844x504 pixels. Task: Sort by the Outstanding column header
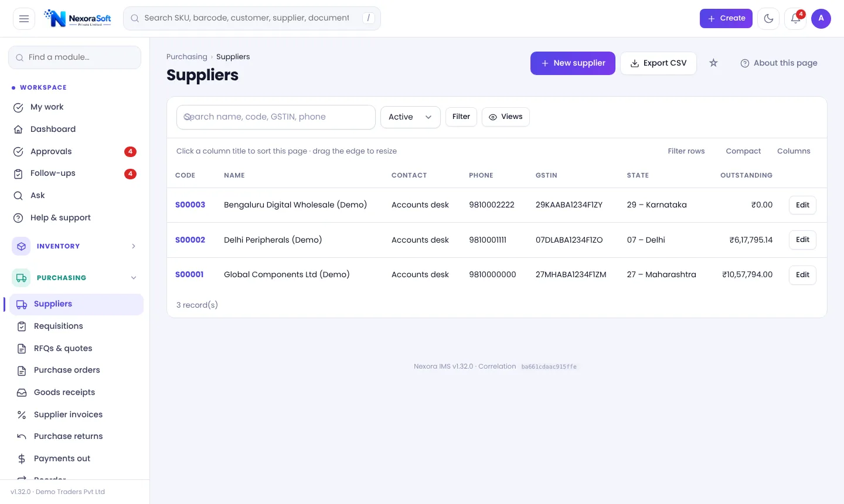click(x=746, y=175)
